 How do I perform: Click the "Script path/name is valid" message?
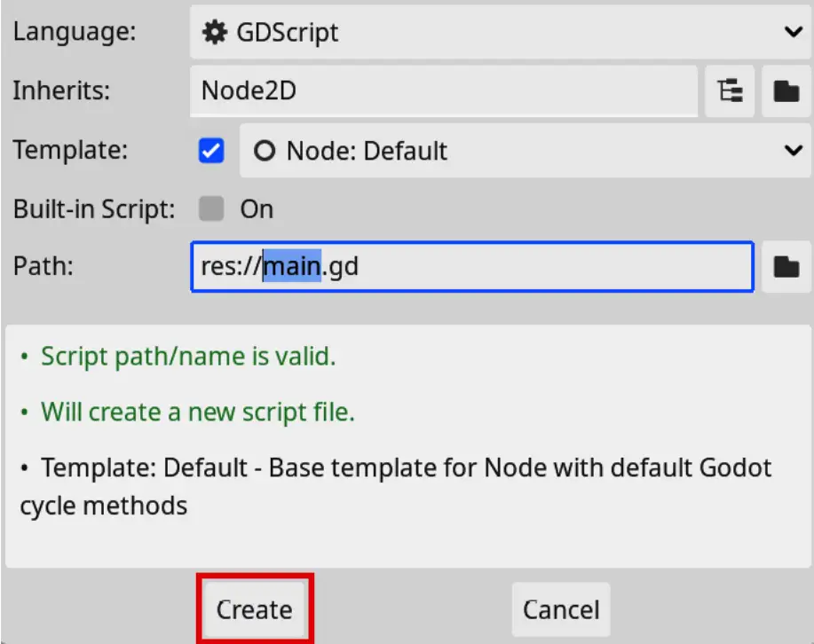pyautogui.click(x=187, y=357)
